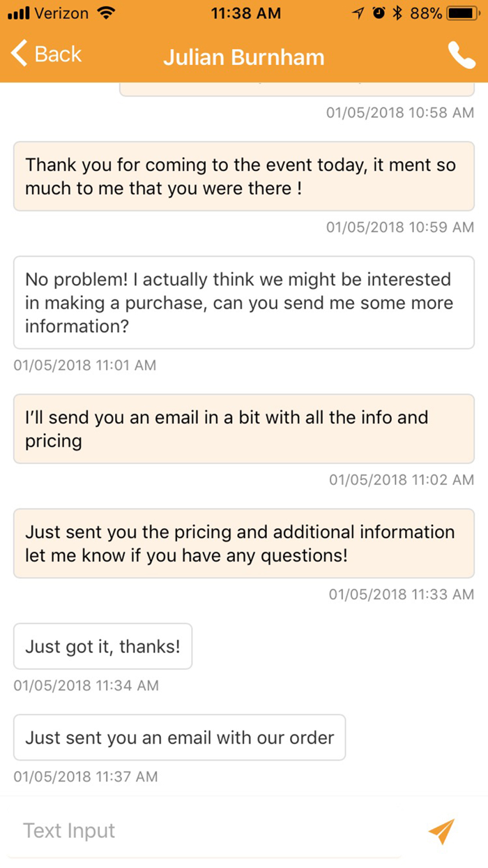Image resolution: width=488 pixels, height=868 pixels.
Task: Tap the Julian Burnham contact title
Action: coord(243,57)
